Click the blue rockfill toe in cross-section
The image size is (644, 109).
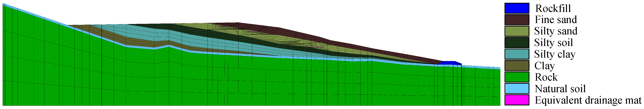click(x=450, y=63)
